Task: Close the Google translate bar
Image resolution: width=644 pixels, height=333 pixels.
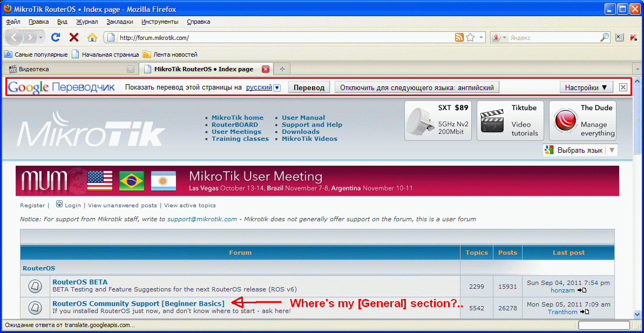Action: tap(623, 87)
